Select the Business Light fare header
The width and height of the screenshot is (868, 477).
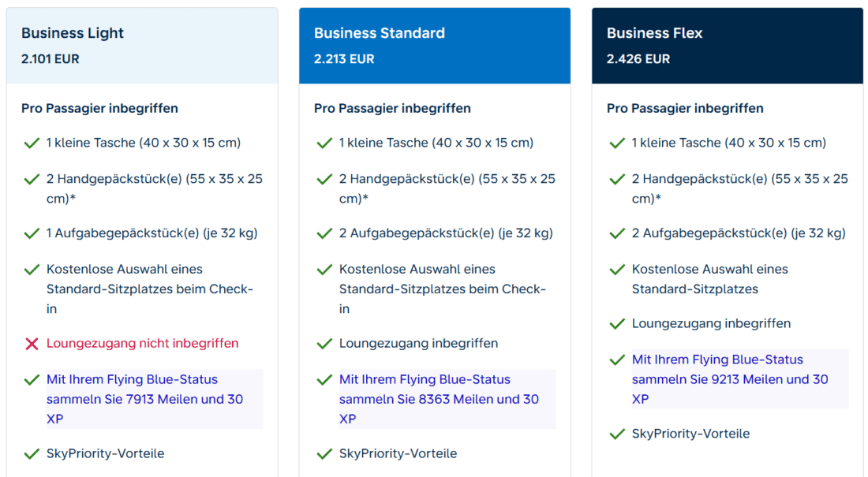pos(142,46)
